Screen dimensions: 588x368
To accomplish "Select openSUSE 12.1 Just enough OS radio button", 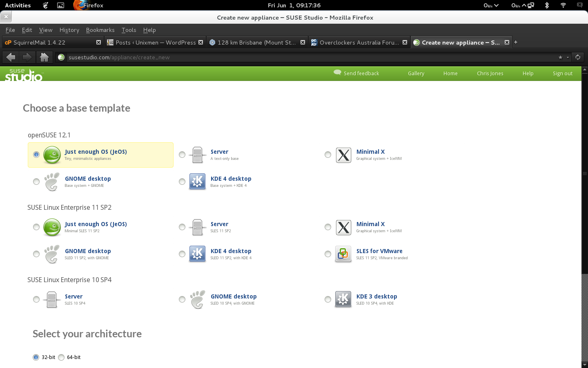I will [x=36, y=155].
